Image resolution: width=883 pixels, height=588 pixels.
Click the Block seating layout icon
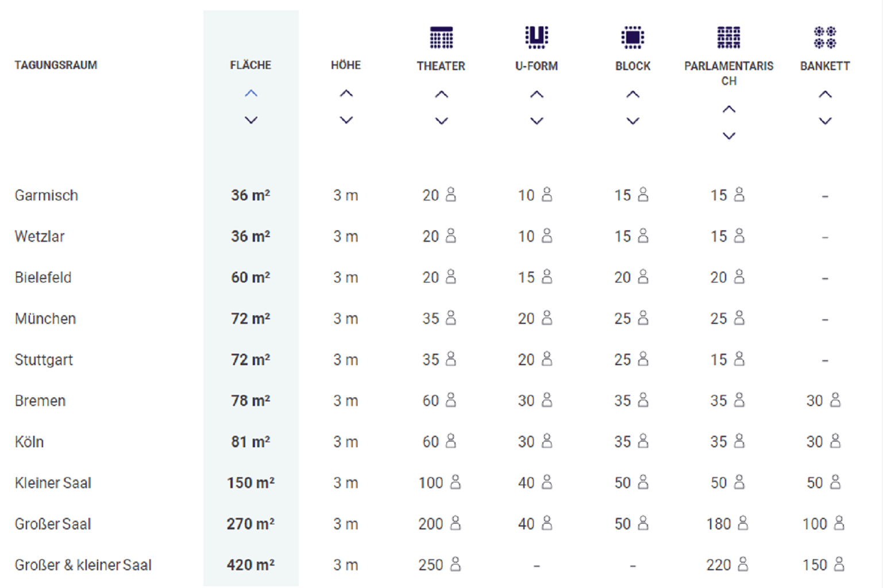[633, 38]
